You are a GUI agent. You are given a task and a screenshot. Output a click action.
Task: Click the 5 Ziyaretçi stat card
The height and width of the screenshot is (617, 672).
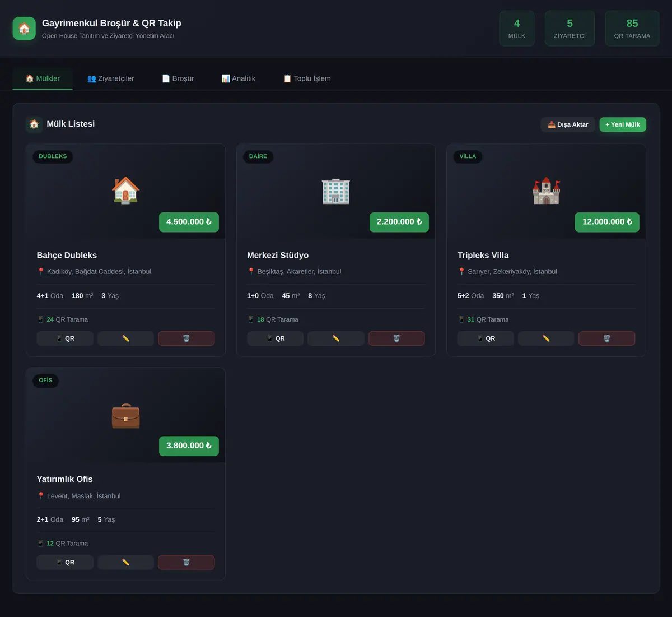pyautogui.click(x=570, y=29)
